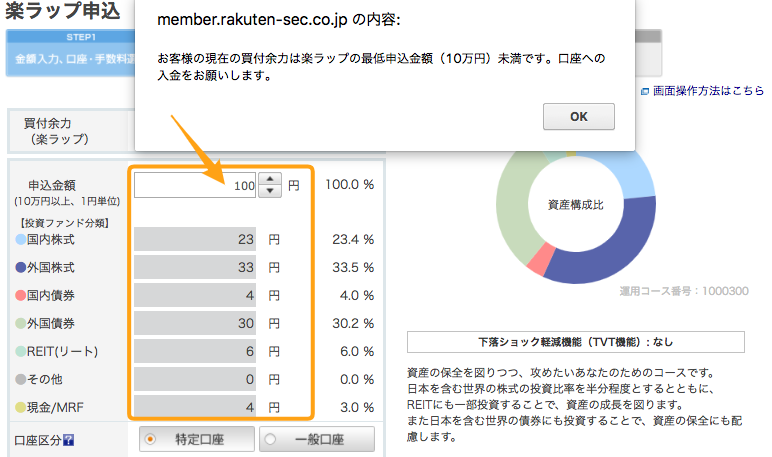Click the external link icon before 画面操作方法はこちら
The width and height of the screenshot is (772, 457).
tap(644, 92)
